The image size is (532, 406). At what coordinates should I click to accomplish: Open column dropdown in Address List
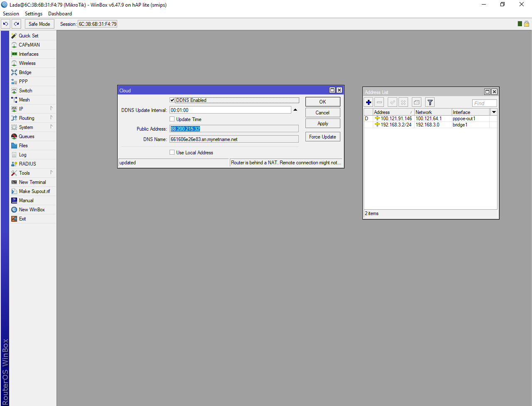[x=494, y=112]
